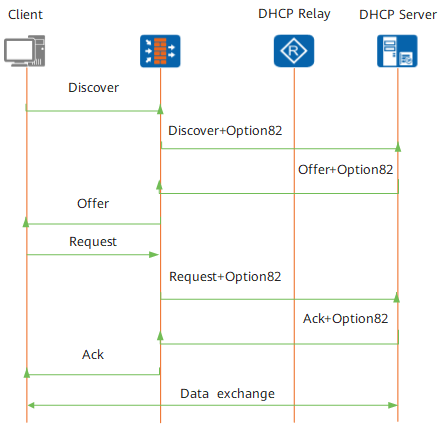Screen dimensions: 444x424
Task: Select the Offer+Option82 text
Action: pyautogui.click(x=346, y=170)
